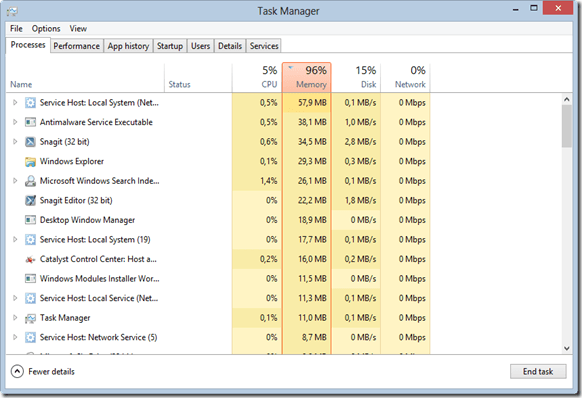The image size is (582, 398).
Task: Sort by the 15% Disk column header
Action: click(356, 78)
